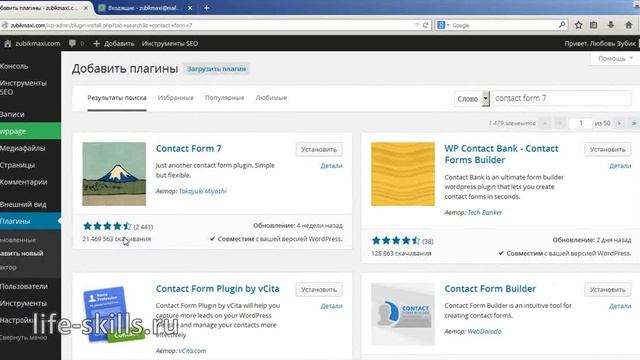Switch to Избранные tab
Image resolution: width=640 pixels, height=360 pixels.
pos(176,98)
